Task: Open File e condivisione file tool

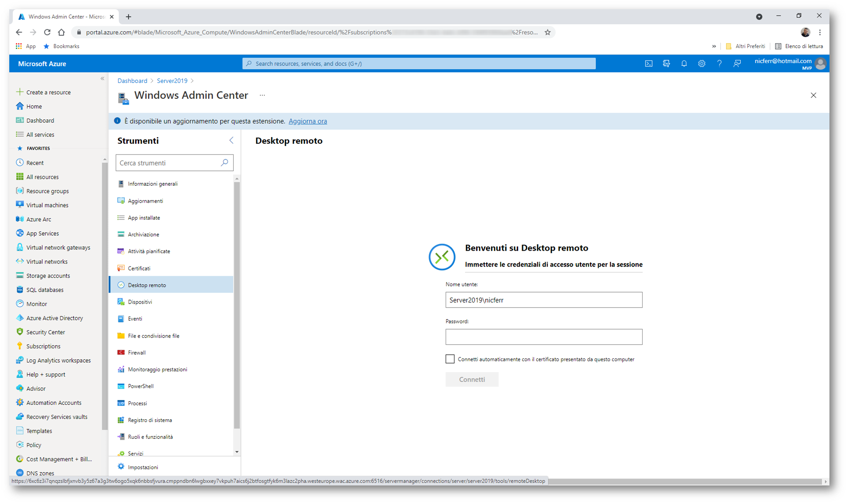Action: (x=171, y=336)
